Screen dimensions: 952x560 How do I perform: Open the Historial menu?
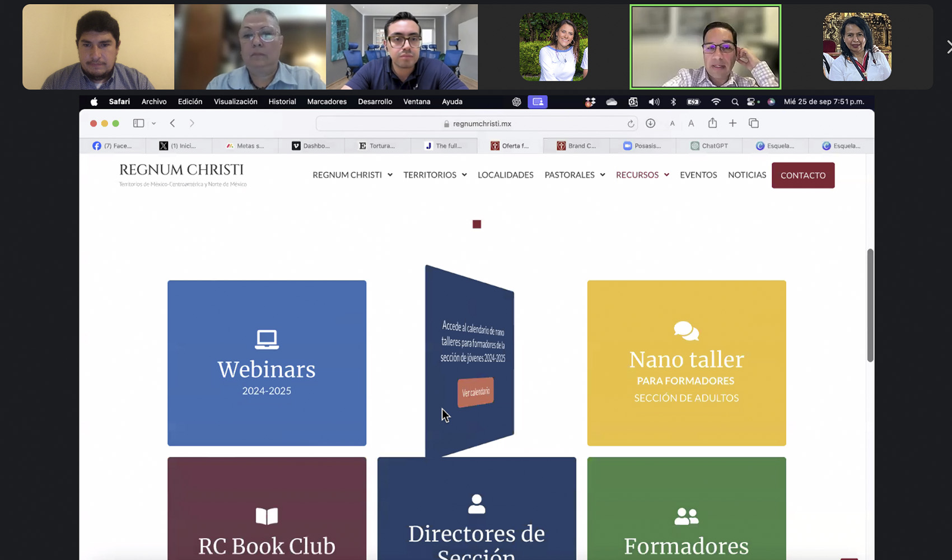[282, 101]
